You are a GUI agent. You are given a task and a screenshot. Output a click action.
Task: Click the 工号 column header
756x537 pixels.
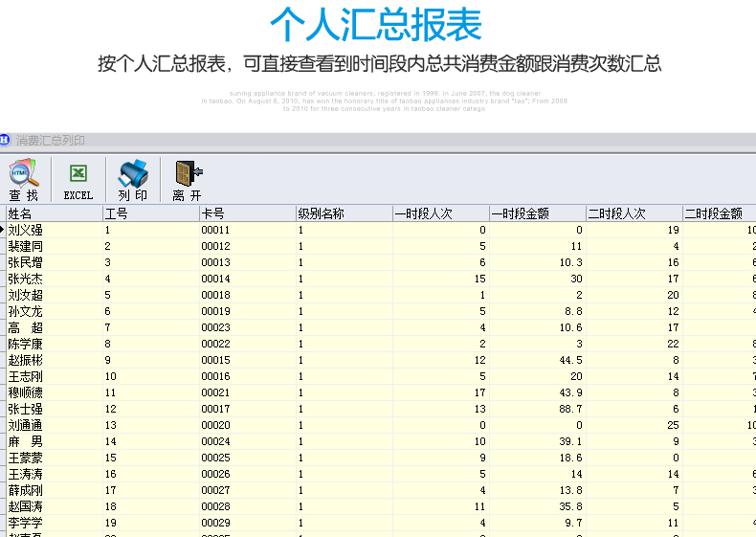pos(149,213)
